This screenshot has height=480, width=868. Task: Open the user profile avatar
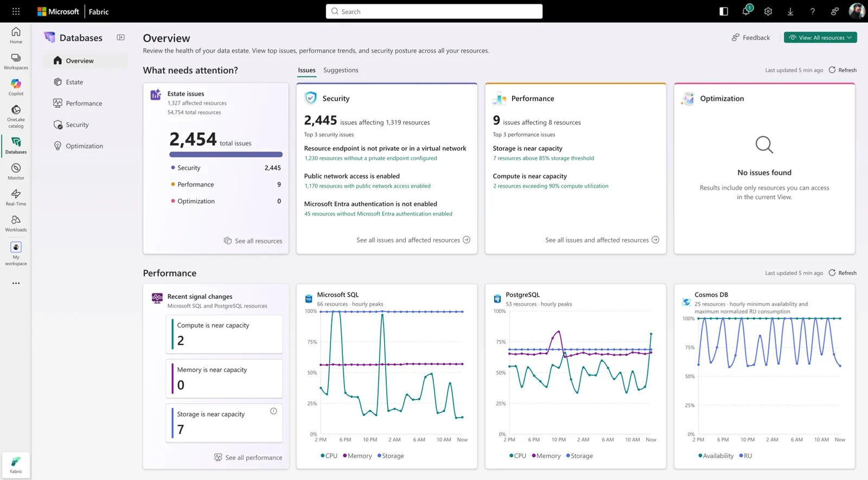857,11
